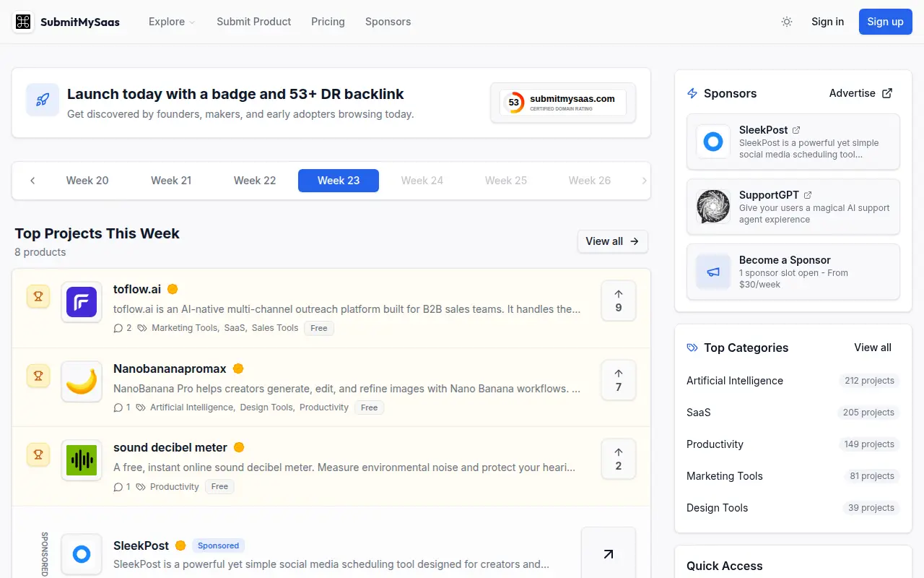Click the megaphone Become a Sponsor icon
Image resolution: width=924 pixels, height=578 pixels.
(713, 272)
